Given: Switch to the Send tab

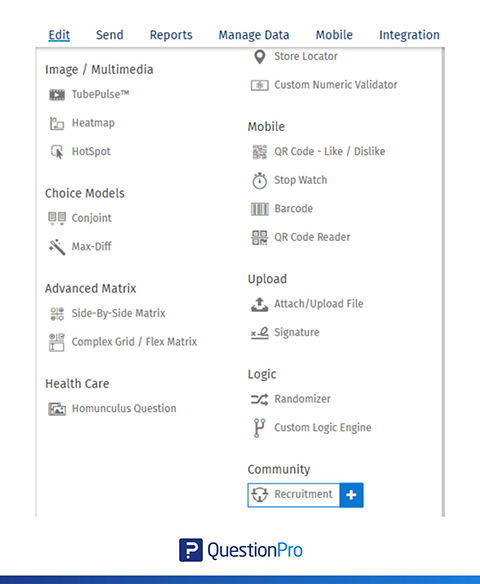Looking at the screenshot, I should click(x=109, y=35).
